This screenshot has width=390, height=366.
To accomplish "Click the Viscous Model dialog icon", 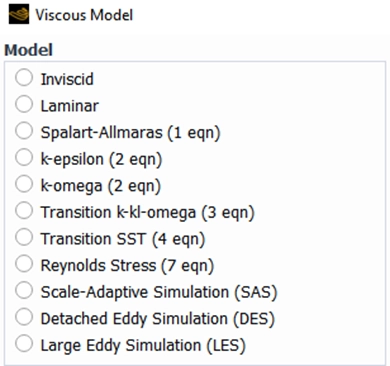I will click(x=19, y=15).
